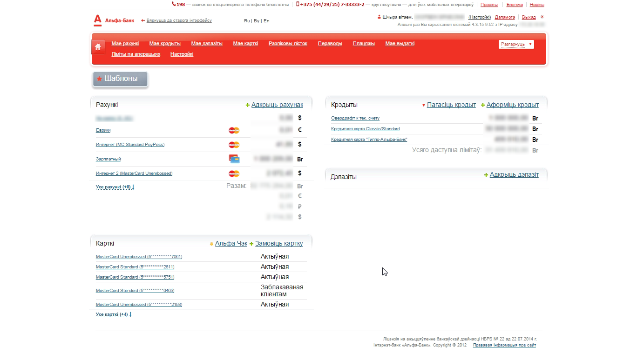Expand Усе карткі (+4) list
Screen dimensions: 644x360
pyautogui.click(x=114, y=314)
